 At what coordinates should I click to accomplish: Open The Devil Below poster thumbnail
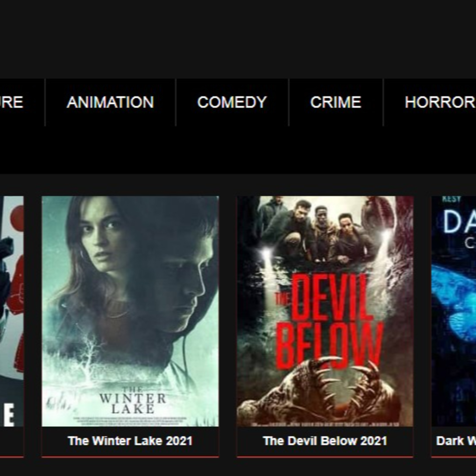pyautogui.click(x=325, y=311)
